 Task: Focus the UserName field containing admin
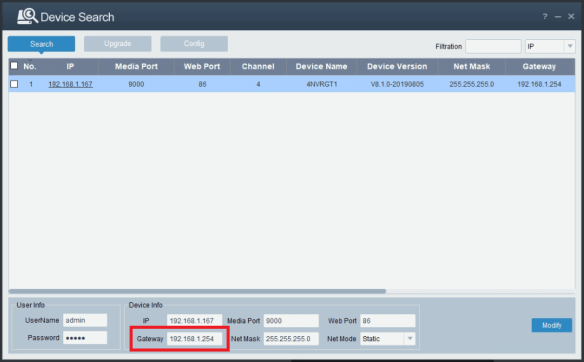tap(85, 320)
